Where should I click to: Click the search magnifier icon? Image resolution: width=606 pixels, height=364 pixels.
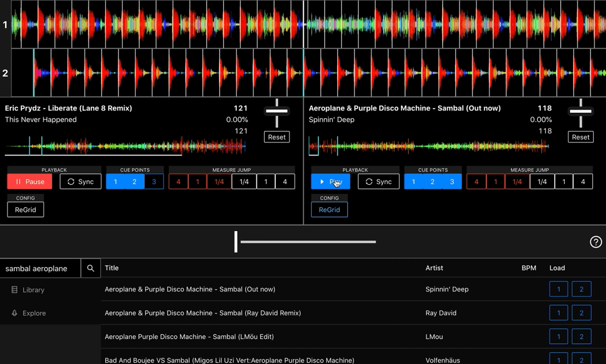[x=90, y=268]
